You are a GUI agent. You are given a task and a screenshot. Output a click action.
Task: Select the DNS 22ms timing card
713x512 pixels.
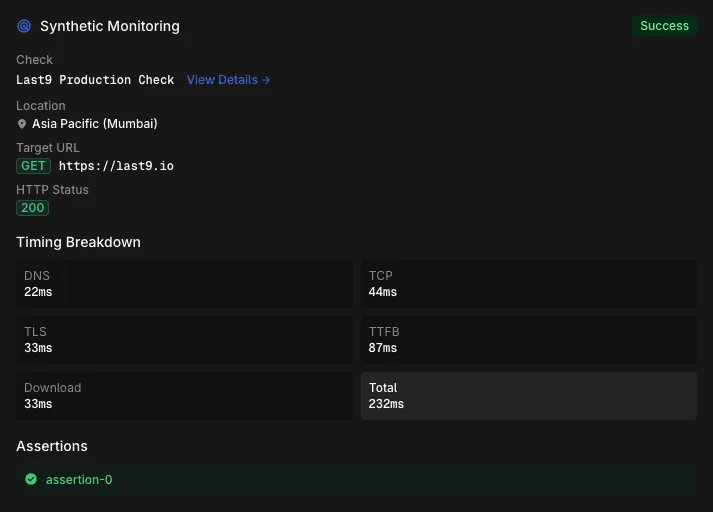tap(185, 284)
